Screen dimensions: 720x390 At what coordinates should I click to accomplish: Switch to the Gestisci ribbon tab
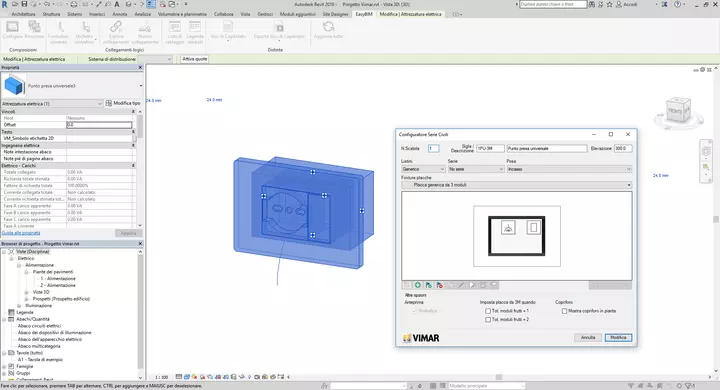tap(265, 14)
